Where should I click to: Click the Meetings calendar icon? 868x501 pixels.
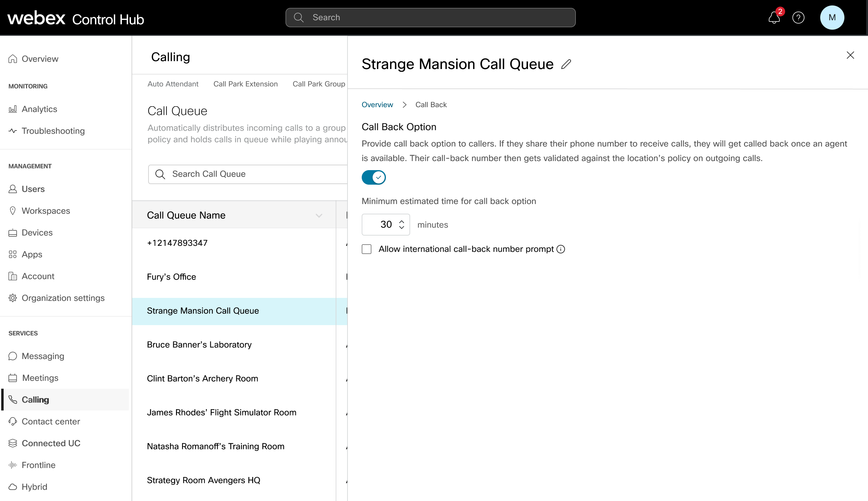coord(13,378)
